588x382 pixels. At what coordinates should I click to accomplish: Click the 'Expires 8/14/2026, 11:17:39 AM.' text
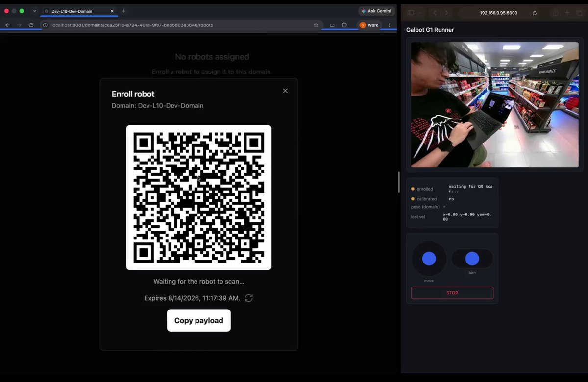coord(192,298)
